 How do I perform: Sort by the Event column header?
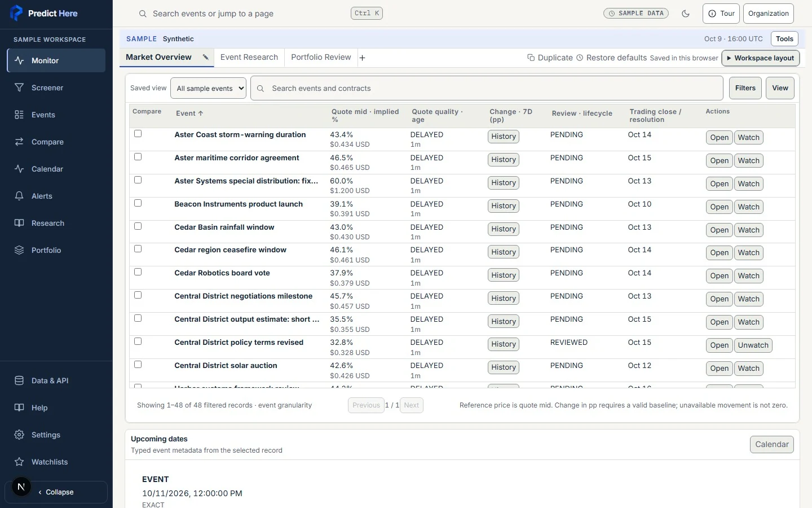click(x=189, y=113)
